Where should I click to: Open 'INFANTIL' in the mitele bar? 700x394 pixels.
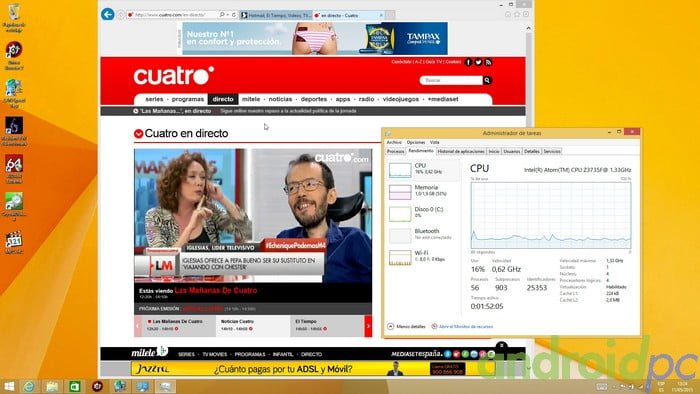pyautogui.click(x=283, y=354)
